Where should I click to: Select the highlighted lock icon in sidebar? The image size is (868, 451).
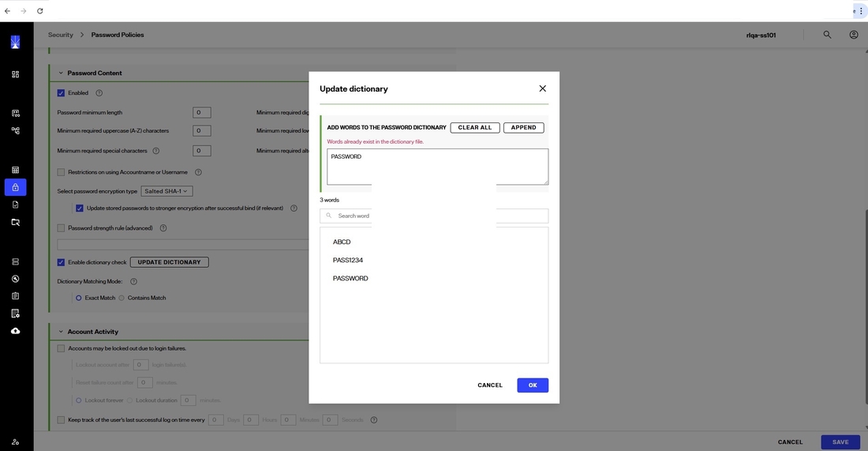tap(16, 187)
